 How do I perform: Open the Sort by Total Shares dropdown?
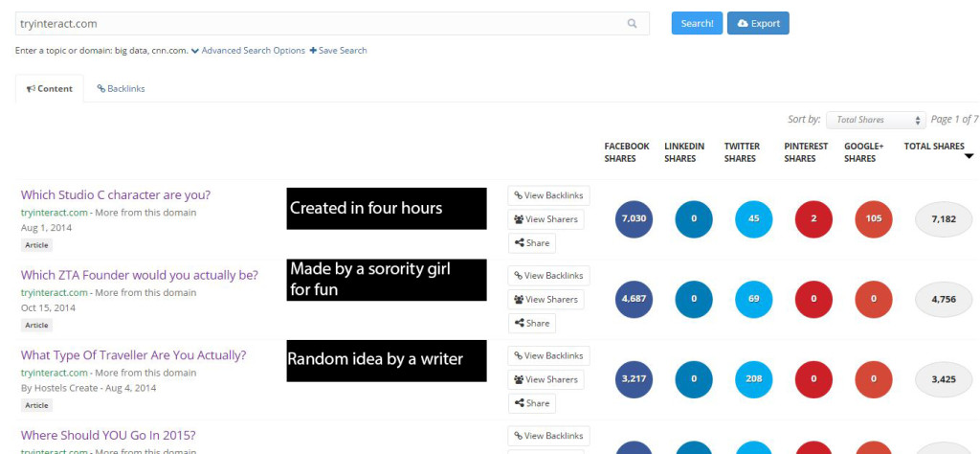pos(876,120)
